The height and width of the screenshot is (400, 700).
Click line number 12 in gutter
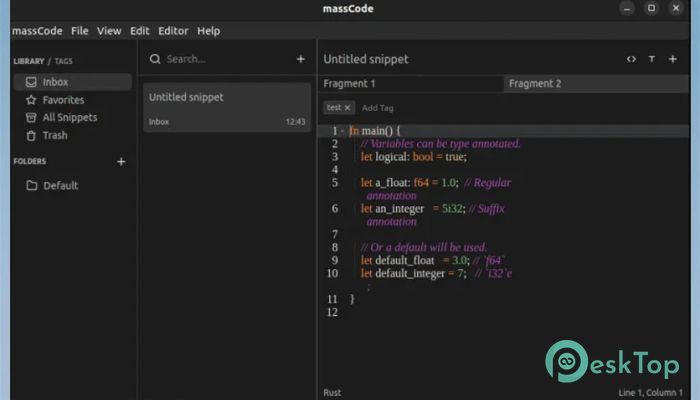332,312
